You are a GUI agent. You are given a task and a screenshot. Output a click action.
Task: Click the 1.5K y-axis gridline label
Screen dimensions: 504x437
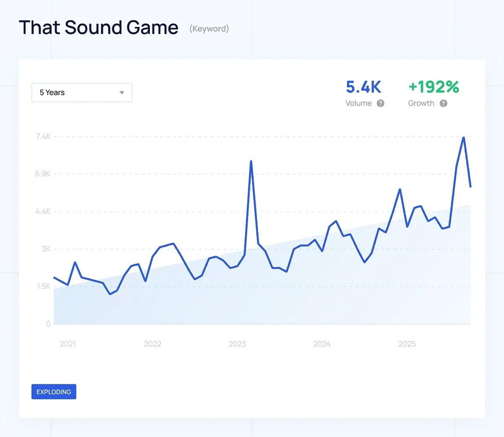44,286
